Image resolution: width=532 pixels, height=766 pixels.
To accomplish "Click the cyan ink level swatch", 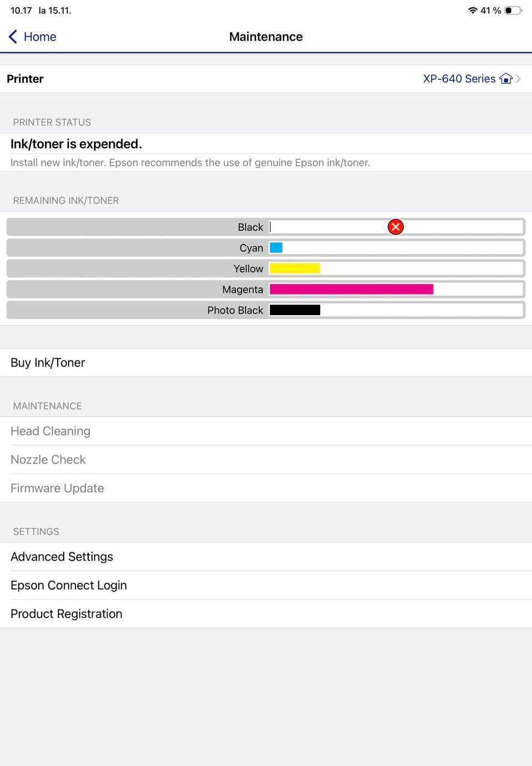I will point(276,248).
